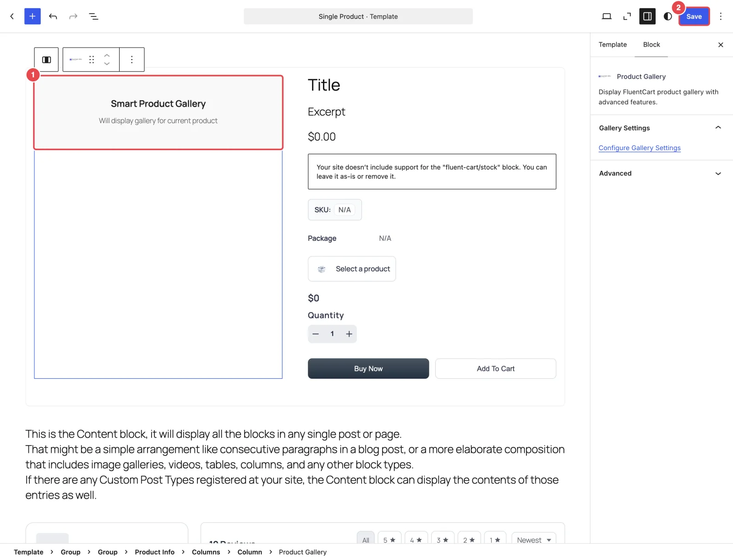Increase quantity with the plus button
The width and height of the screenshot is (733, 560).
pos(349,334)
